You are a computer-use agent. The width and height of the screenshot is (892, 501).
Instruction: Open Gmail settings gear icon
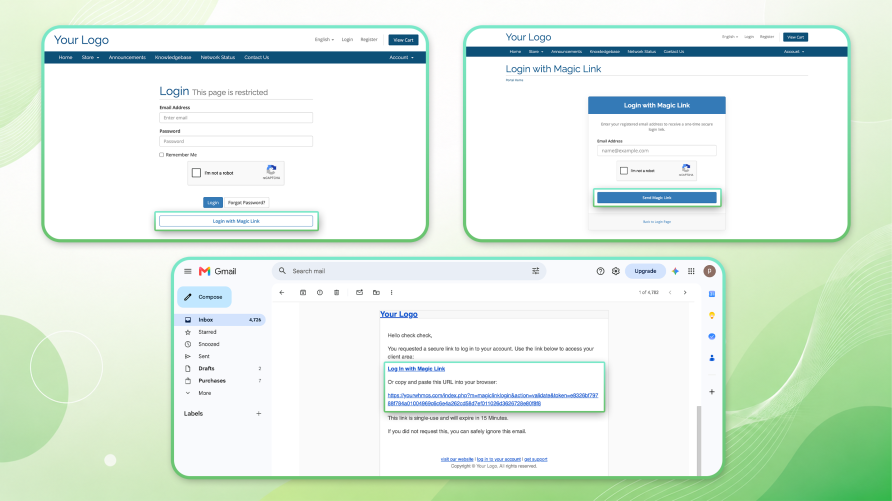pyautogui.click(x=616, y=271)
